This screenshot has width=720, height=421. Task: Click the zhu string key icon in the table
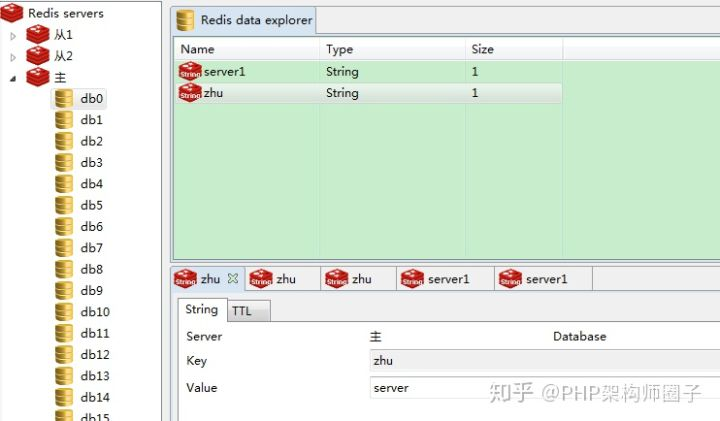(190, 93)
